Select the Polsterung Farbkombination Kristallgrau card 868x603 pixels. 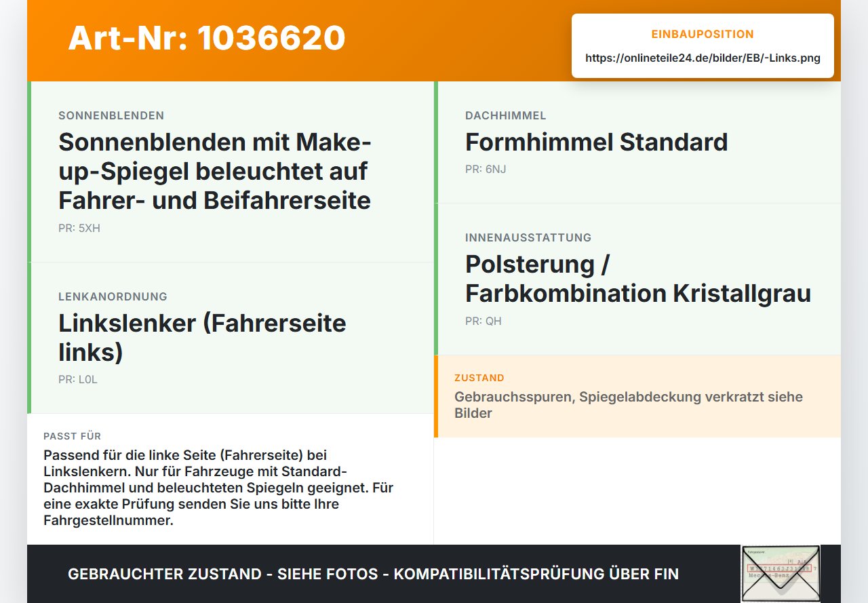click(x=637, y=279)
